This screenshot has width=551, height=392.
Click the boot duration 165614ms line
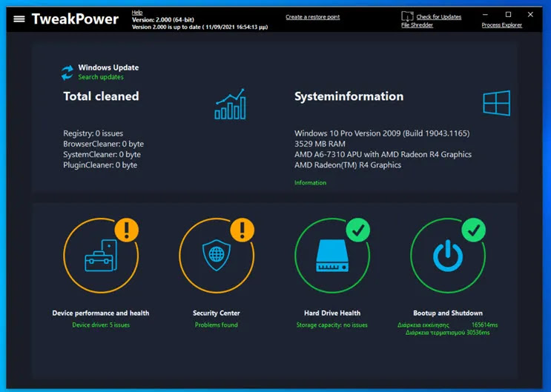[x=448, y=325]
